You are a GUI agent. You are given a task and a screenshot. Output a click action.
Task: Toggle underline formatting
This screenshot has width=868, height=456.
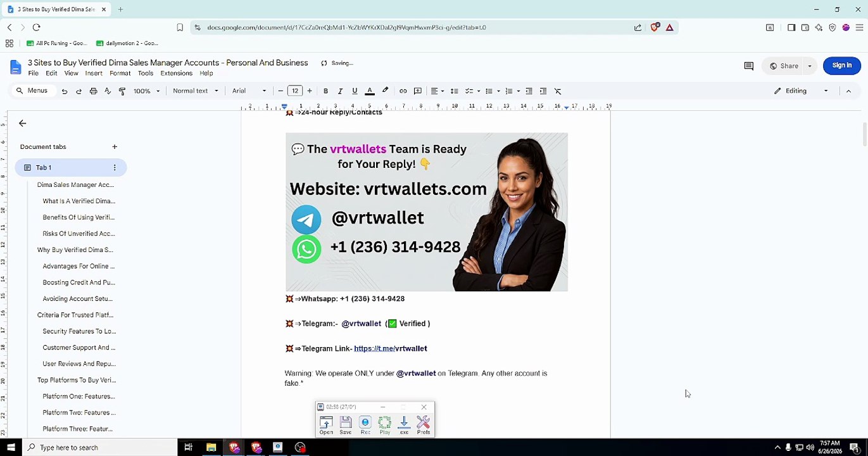pos(355,91)
